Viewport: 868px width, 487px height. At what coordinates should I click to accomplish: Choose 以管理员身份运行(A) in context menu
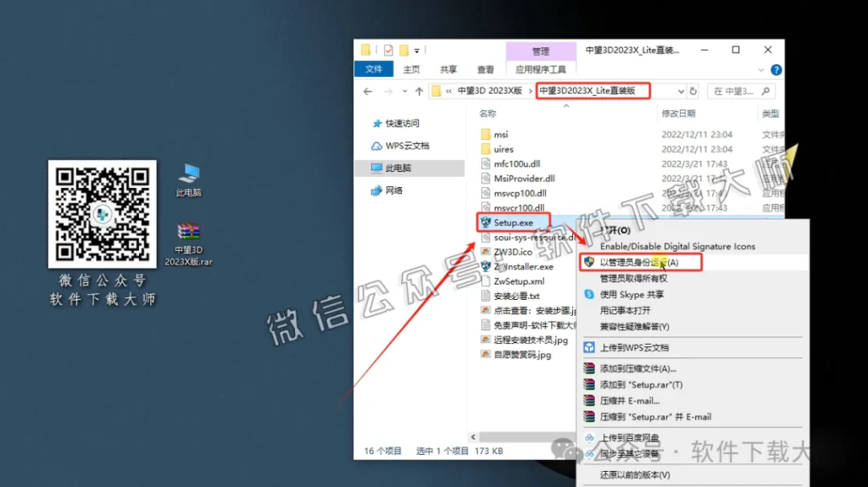click(639, 263)
